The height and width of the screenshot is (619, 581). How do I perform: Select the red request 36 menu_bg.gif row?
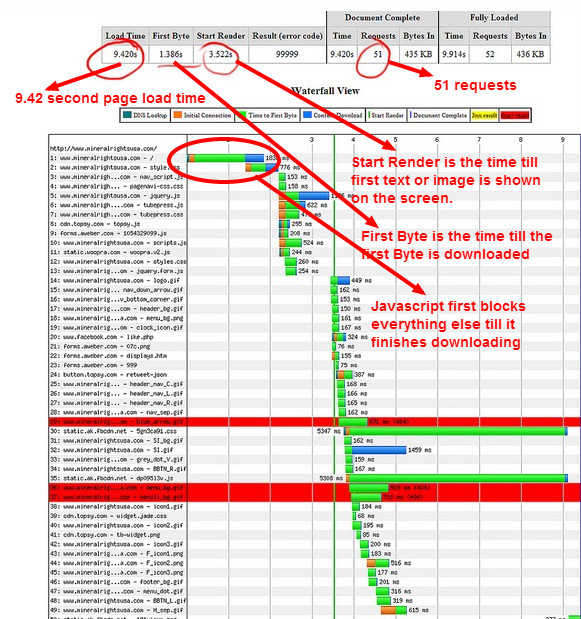pyautogui.click(x=315, y=488)
